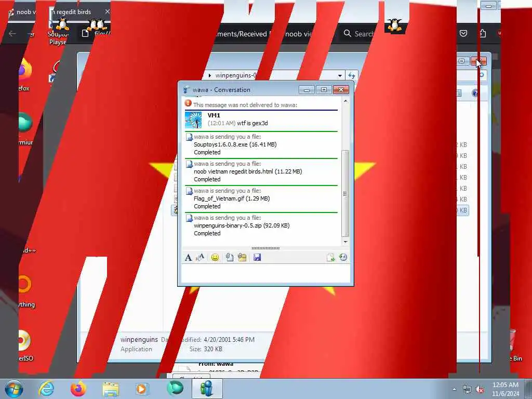Click the Pocket save icon in Firefox
This screenshot has height=399, width=532.
(x=463, y=33)
